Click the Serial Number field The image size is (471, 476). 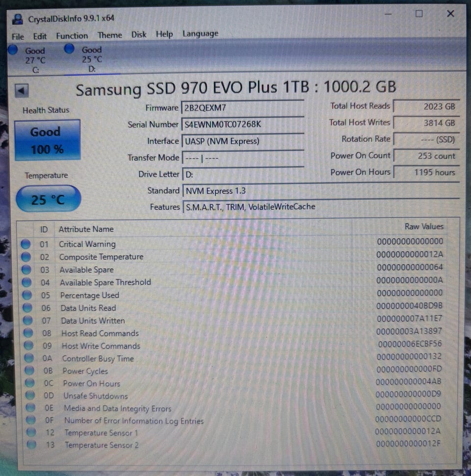tap(242, 124)
